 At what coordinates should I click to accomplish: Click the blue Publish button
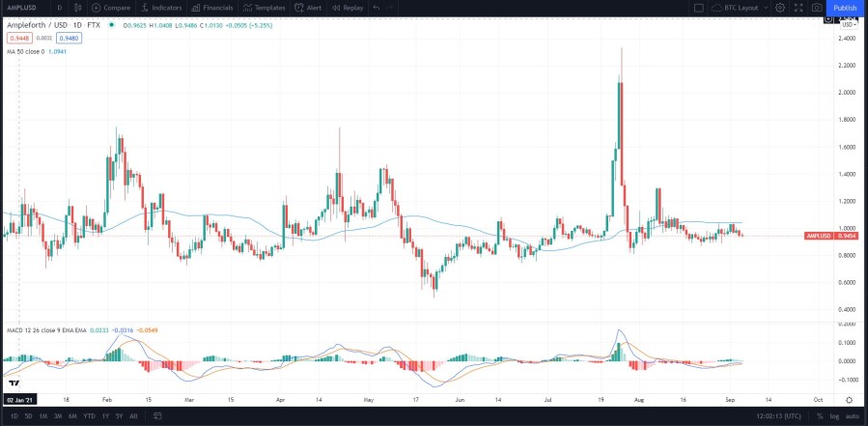[x=845, y=8]
